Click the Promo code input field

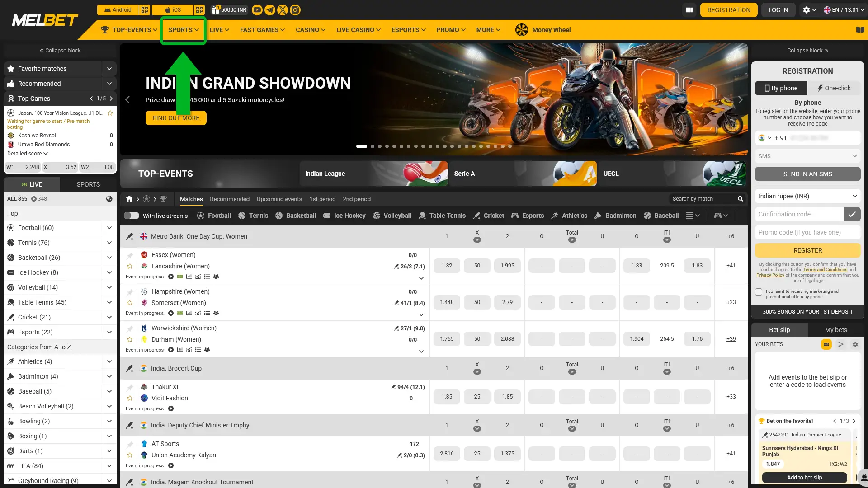(x=808, y=232)
